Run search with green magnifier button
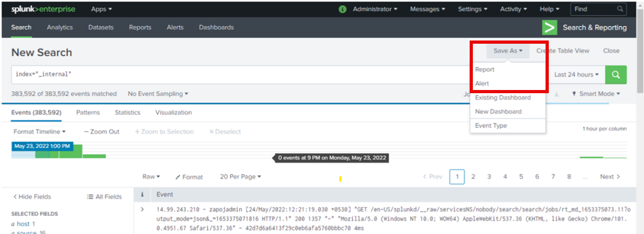The image size is (644, 234). point(616,75)
